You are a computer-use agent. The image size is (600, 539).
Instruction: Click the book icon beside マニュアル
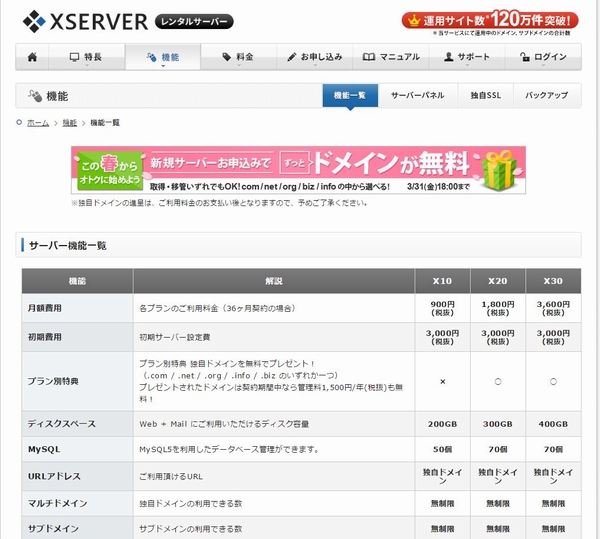368,57
